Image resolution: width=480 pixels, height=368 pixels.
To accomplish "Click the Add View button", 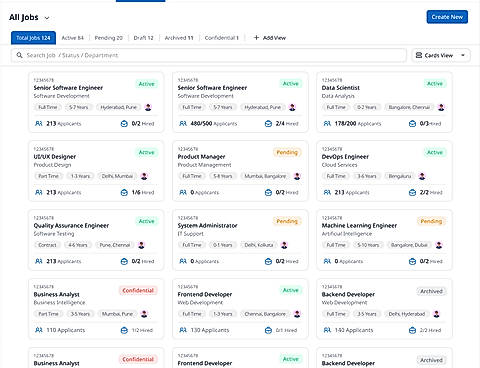I will pyautogui.click(x=270, y=38).
